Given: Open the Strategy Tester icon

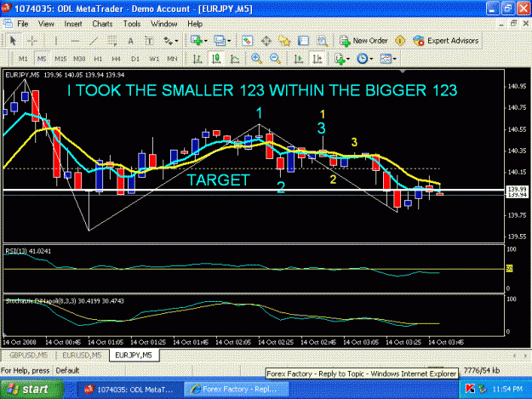Looking at the screenshot, I should point(322,41).
